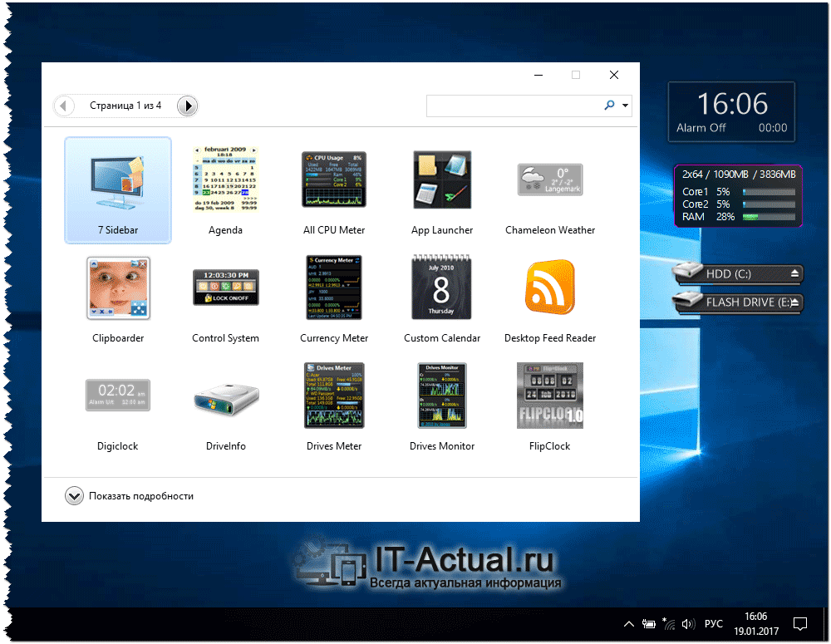Eject the FLASH DRIVE (E:) on desktop gadget

click(795, 302)
